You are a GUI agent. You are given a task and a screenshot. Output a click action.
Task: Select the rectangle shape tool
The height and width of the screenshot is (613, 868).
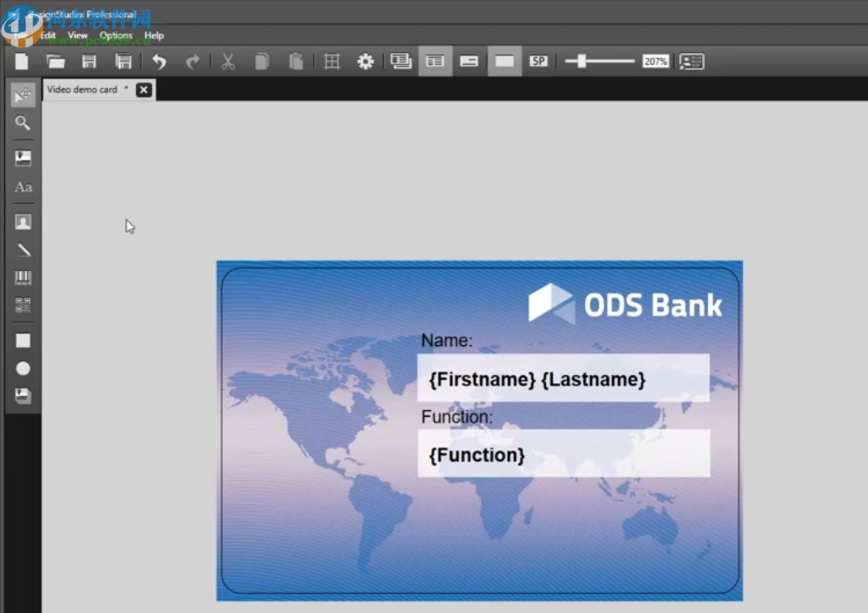click(22, 340)
